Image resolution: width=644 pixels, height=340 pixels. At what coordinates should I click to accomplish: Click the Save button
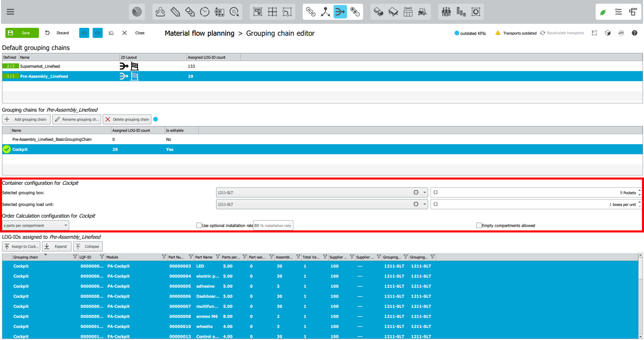[x=22, y=33]
